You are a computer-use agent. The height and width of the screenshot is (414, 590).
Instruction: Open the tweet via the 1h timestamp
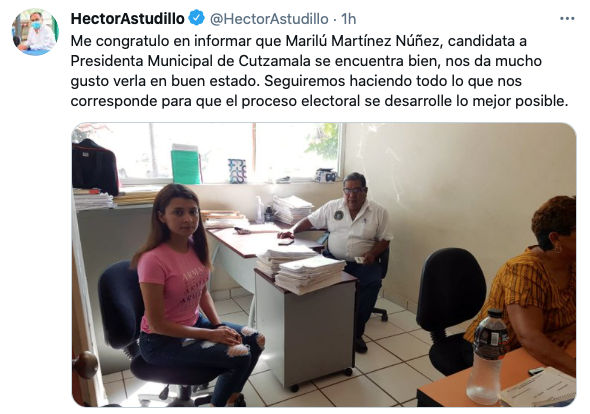pos(348,19)
